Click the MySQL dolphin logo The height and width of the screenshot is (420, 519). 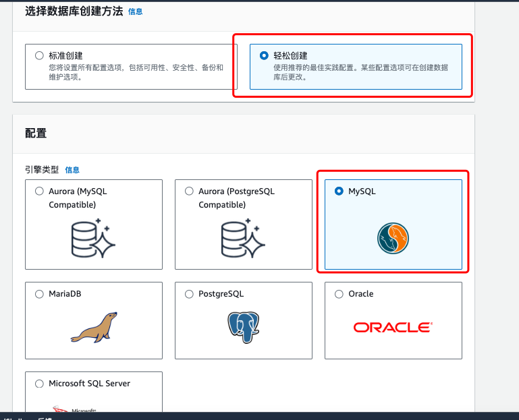393,238
